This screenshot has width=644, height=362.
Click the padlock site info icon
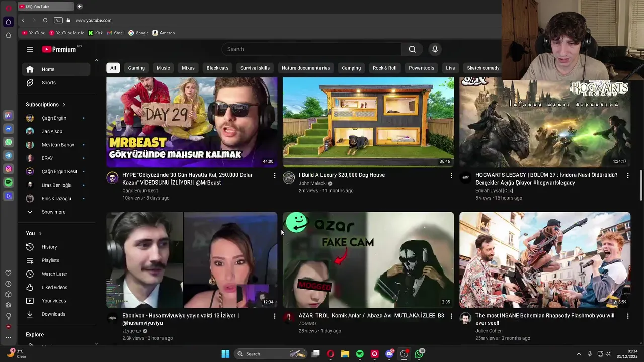pos(68,20)
